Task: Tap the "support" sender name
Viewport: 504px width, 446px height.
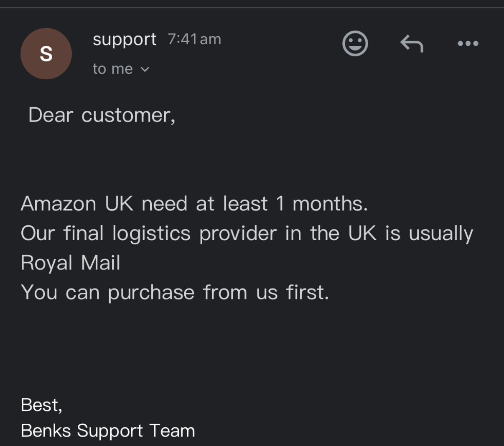Action: [125, 40]
